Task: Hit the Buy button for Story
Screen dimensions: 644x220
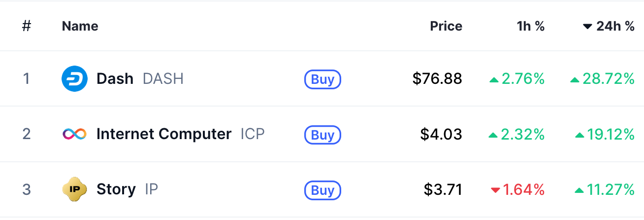Action: (x=322, y=190)
